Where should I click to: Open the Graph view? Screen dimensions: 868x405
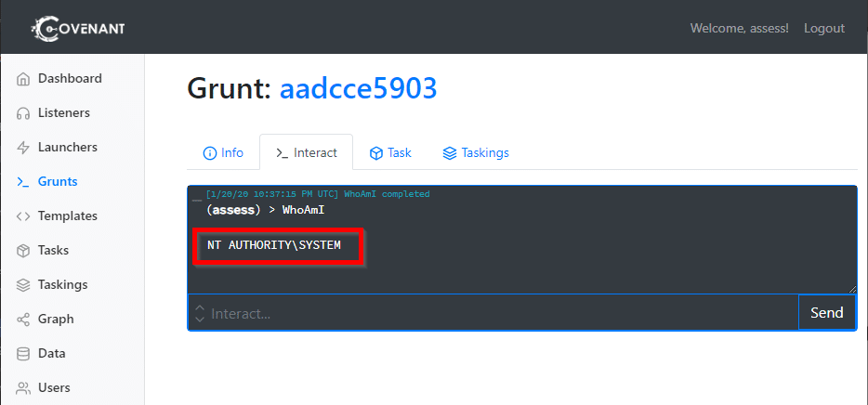tap(56, 319)
